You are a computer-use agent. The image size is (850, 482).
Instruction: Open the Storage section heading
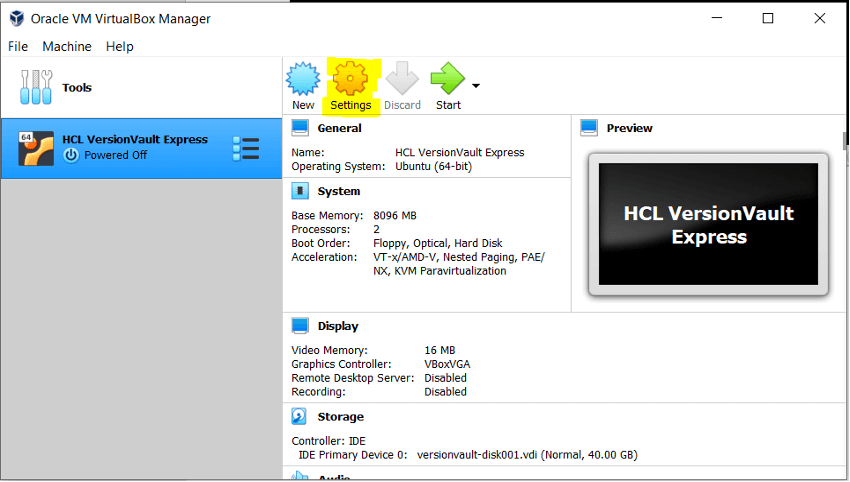[x=340, y=417]
